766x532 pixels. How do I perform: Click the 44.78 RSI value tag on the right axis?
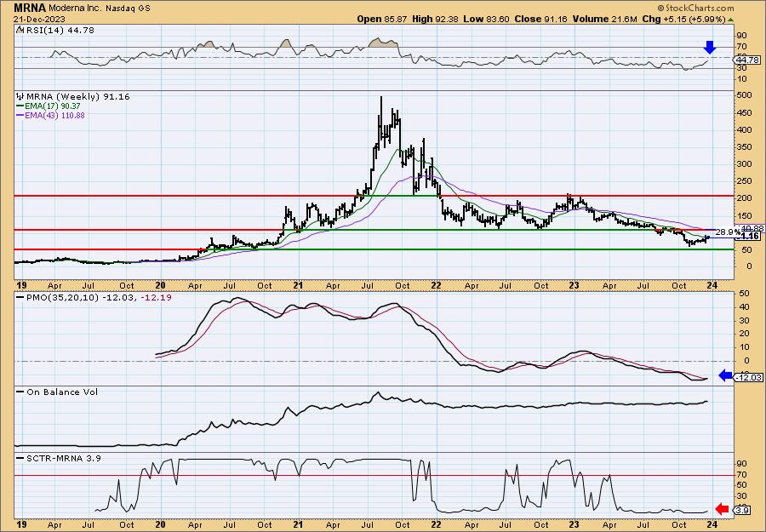point(747,60)
